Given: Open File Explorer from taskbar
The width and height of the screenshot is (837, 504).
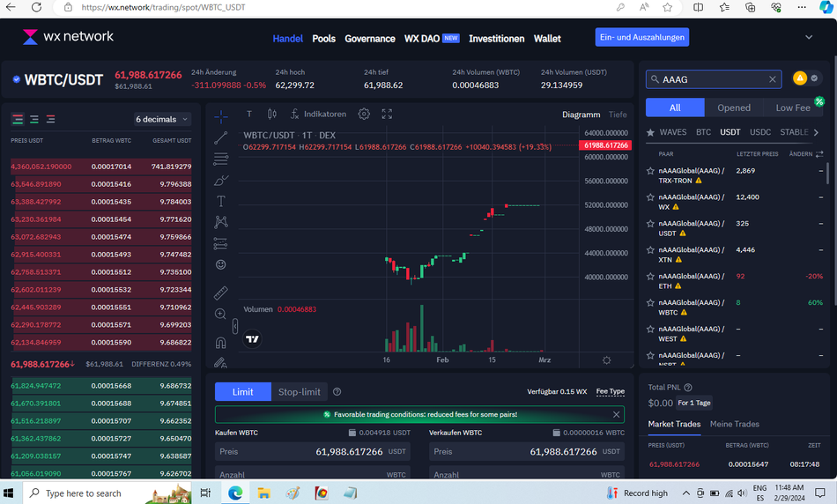Looking at the screenshot, I should click(263, 493).
